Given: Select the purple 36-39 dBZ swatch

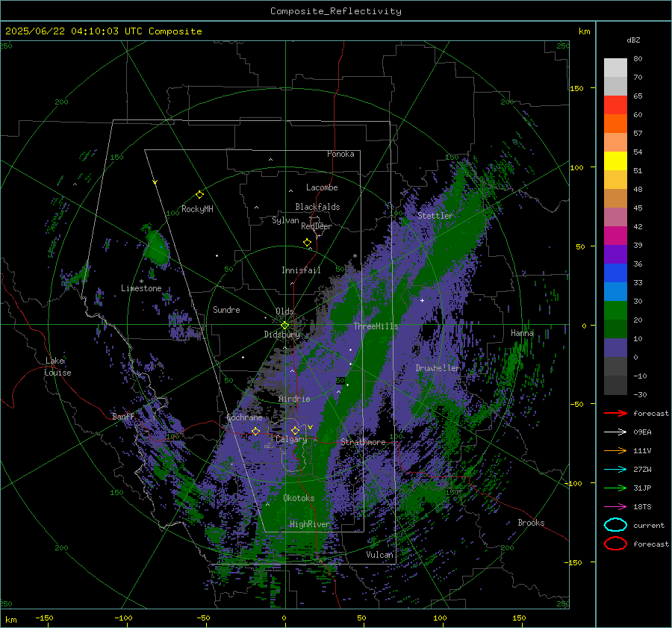Looking at the screenshot, I should (x=615, y=255).
